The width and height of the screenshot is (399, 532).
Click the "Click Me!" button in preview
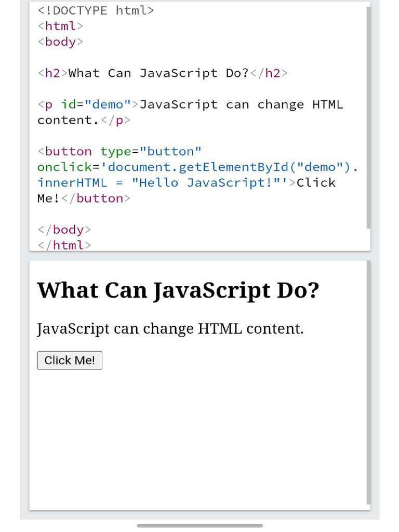[x=70, y=361]
